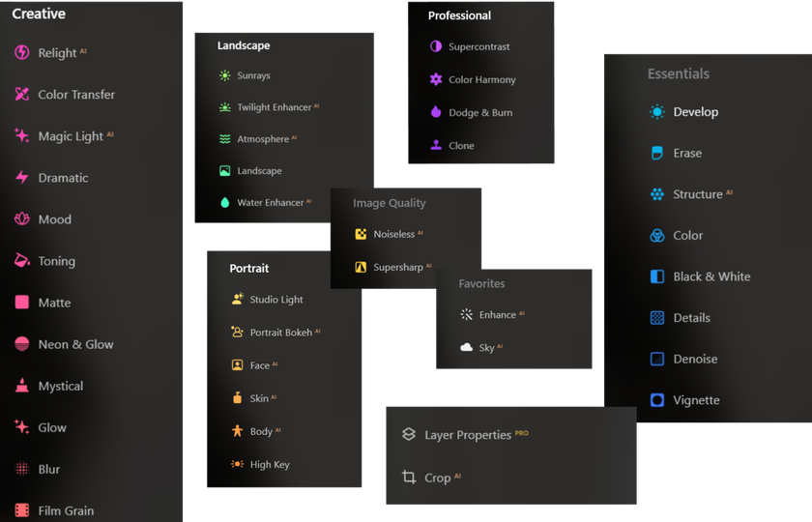Click the Neon & Glow label text
812x522 pixels.
click(75, 344)
